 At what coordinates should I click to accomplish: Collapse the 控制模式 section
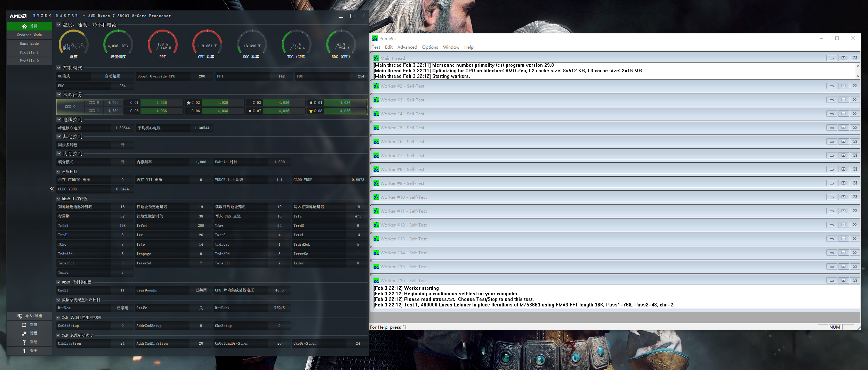click(x=59, y=68)
